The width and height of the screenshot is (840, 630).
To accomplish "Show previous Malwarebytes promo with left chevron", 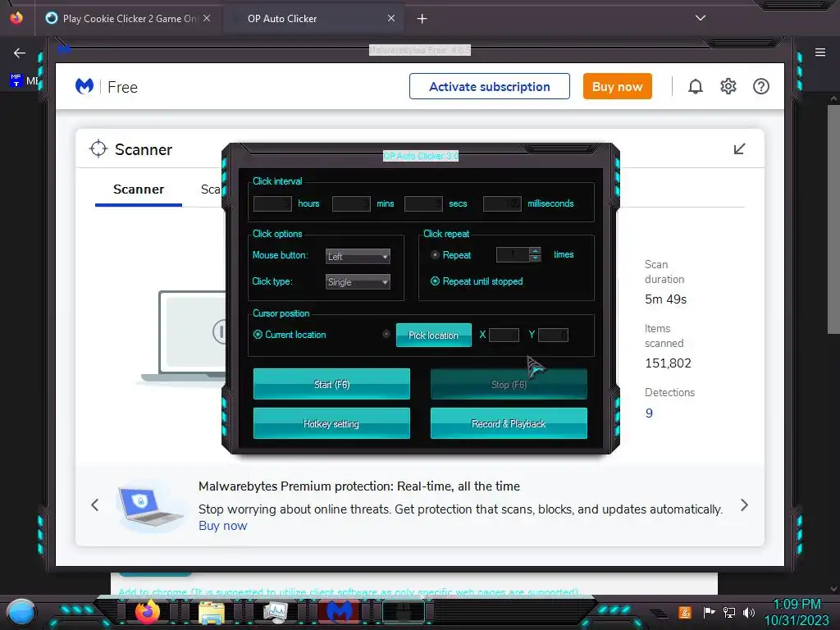I will click(95, 504).
